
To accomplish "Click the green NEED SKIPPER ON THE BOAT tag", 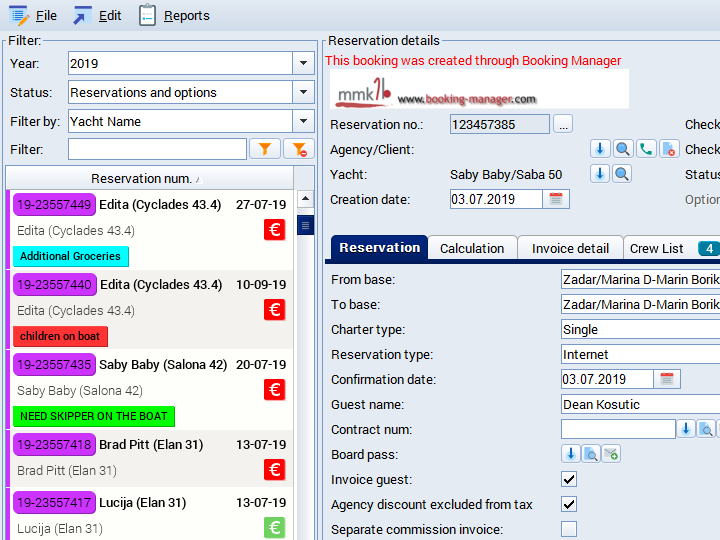I will coord(94,416).
